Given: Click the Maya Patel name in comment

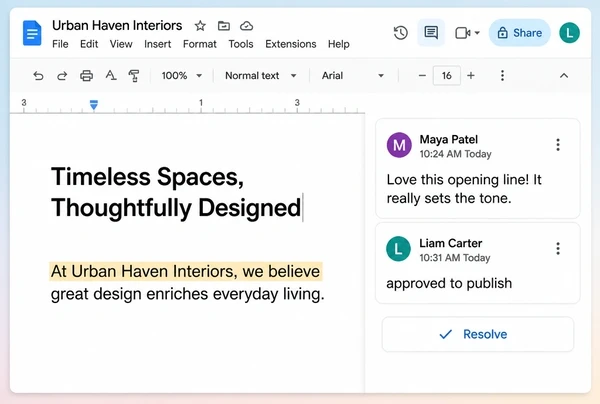Looking at the screenshot, I should click(449, 139).
